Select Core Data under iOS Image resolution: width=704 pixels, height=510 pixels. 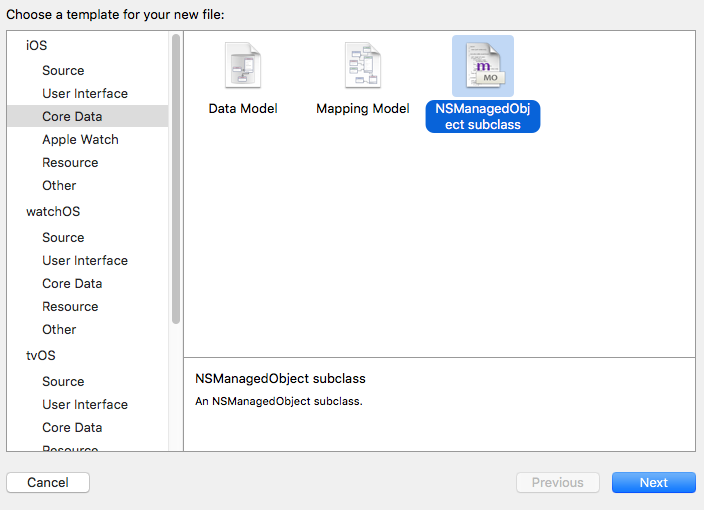[x=70, y=116]
